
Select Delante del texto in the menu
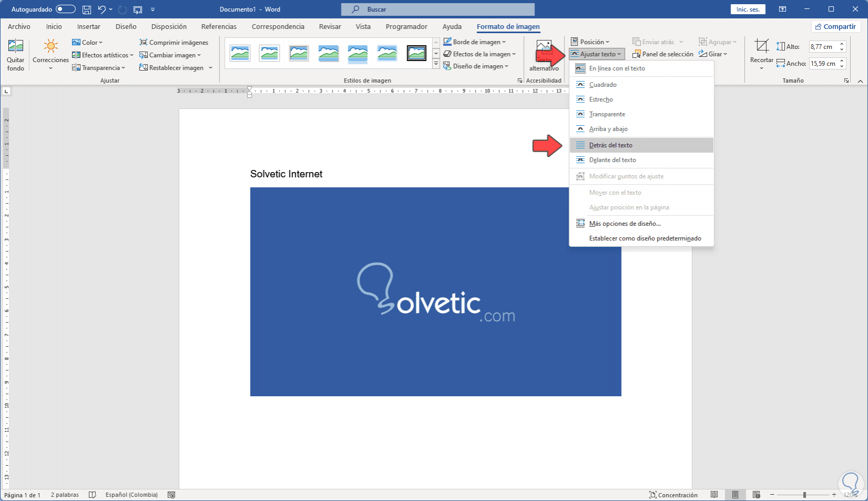tap(641, 160)
